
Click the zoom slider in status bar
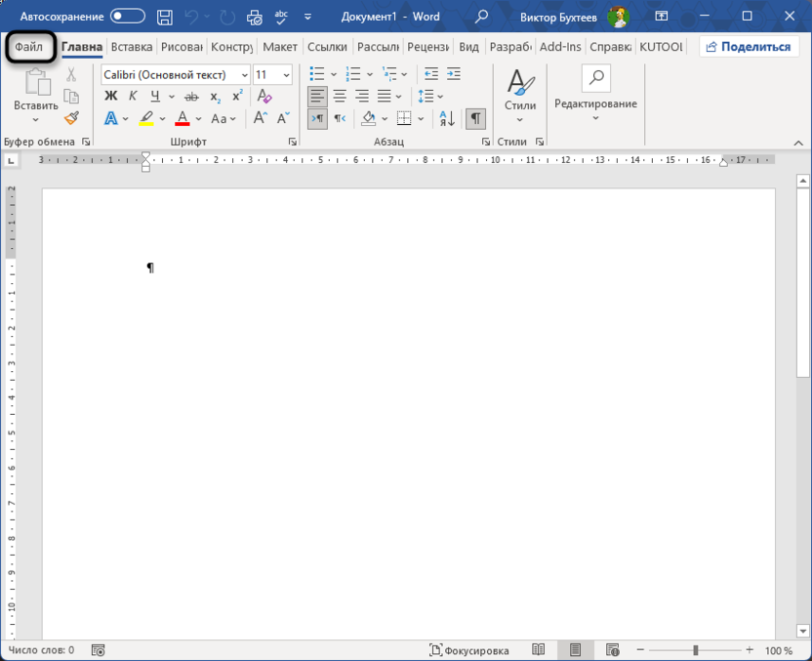coord(696,650)
